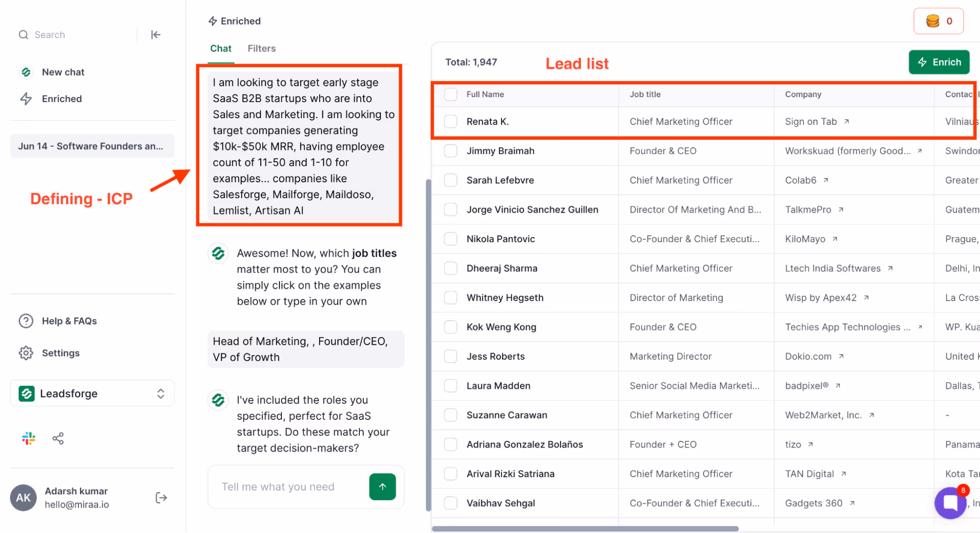The image size is (980, 533).
Task: Open the Settings gear icon
Action: click(x=26, y=353)
